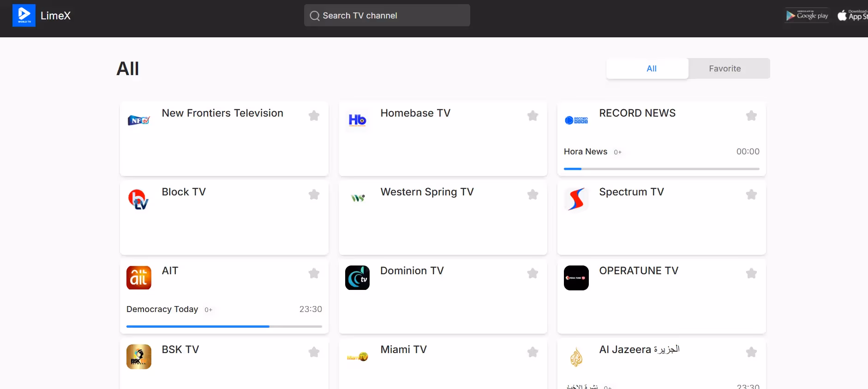Click the New Frontiers Television logo
The width and height of the screenshot is (868, 389).
139,120
